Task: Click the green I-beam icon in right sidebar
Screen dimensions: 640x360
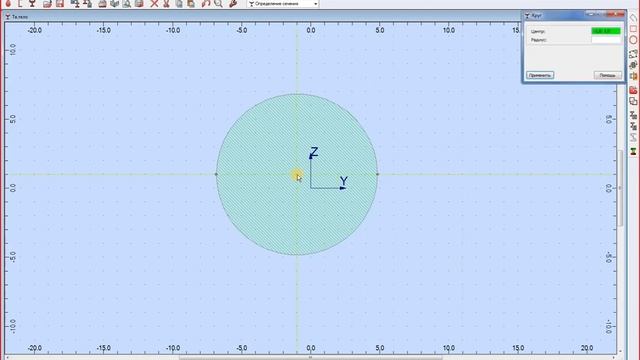Action: coord(633,151)
